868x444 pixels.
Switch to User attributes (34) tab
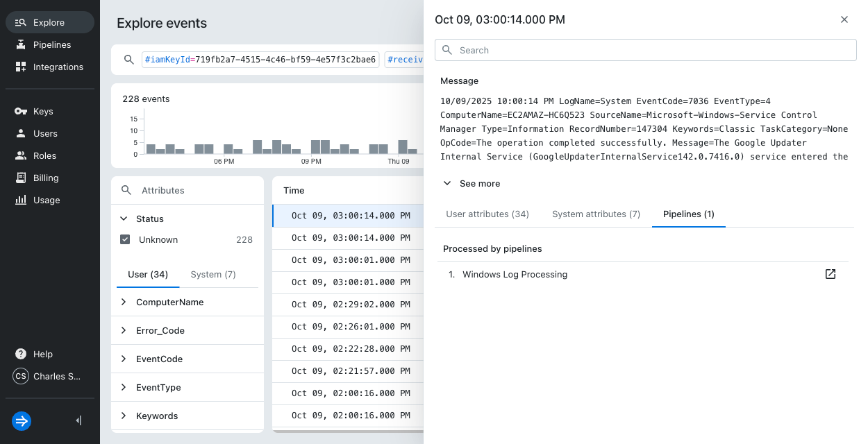tap(487, 214)
